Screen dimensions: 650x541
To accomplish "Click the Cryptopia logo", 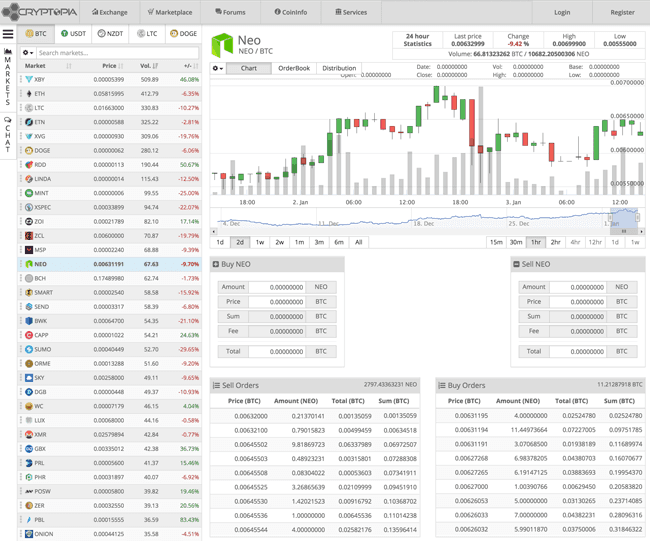I will (39, 12).
